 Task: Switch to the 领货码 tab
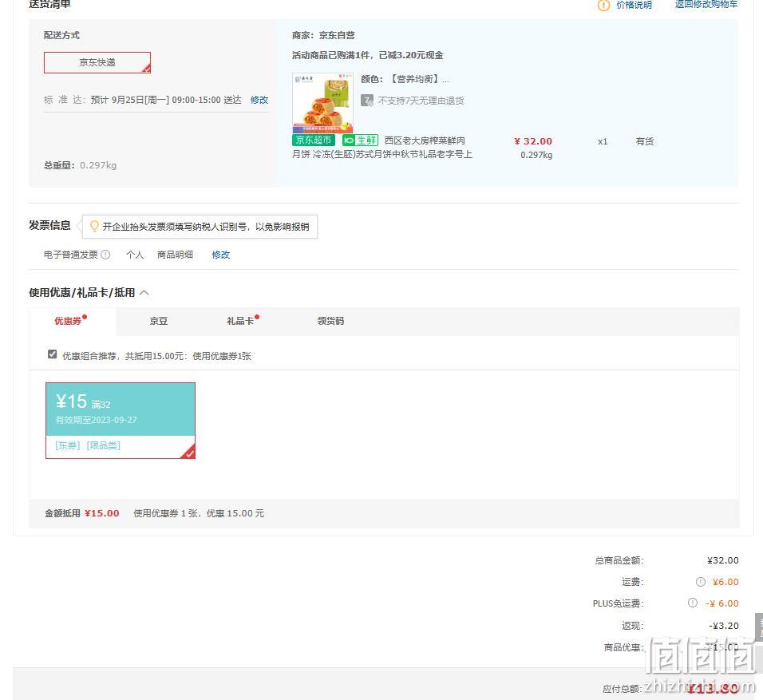click(x=330, y=321)
